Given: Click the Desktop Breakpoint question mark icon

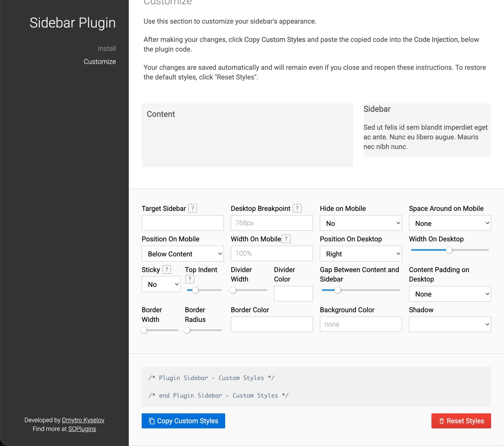Looking at the screenshot, I should point(297,209).
